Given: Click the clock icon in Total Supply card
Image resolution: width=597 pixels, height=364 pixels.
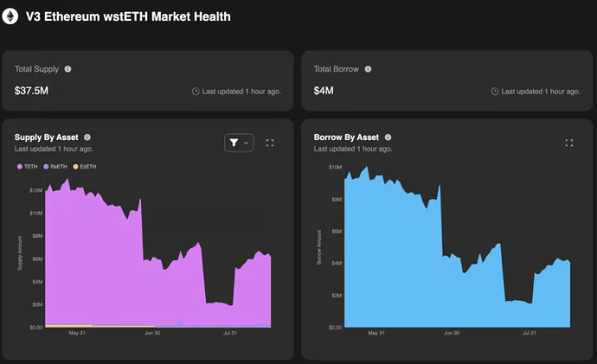Looking at the screenshot, I should (196, 90).
